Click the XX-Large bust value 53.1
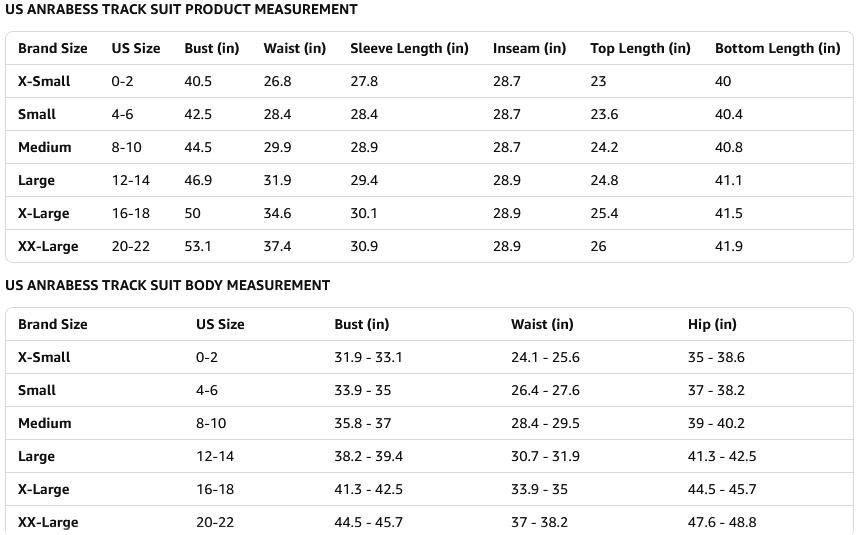Image resolution: width=860 pixels, height=535 pixels. pyautogui.click(x=198, y=247)
